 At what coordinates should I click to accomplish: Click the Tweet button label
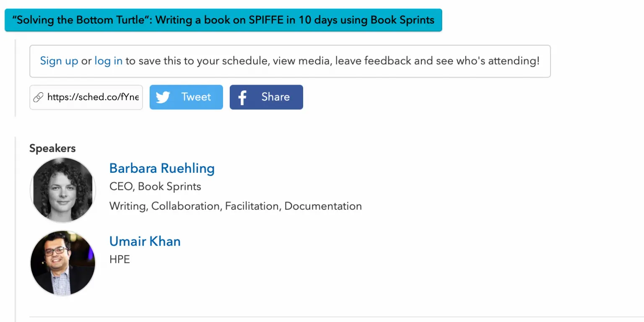[196, 97]
